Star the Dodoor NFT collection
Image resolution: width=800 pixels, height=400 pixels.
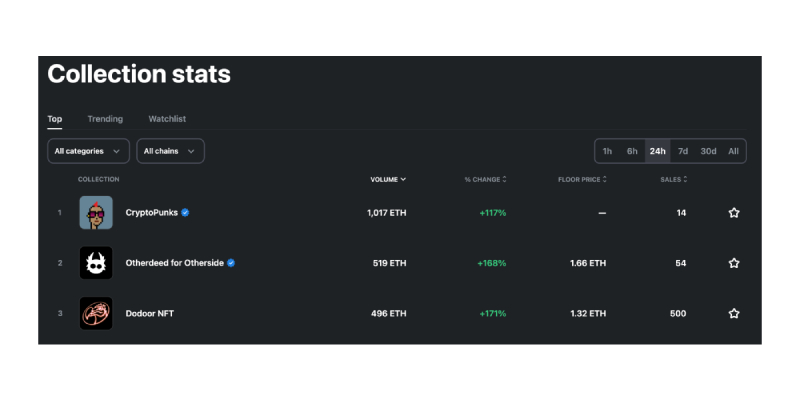pyautogui.click(x=734, y=313)
